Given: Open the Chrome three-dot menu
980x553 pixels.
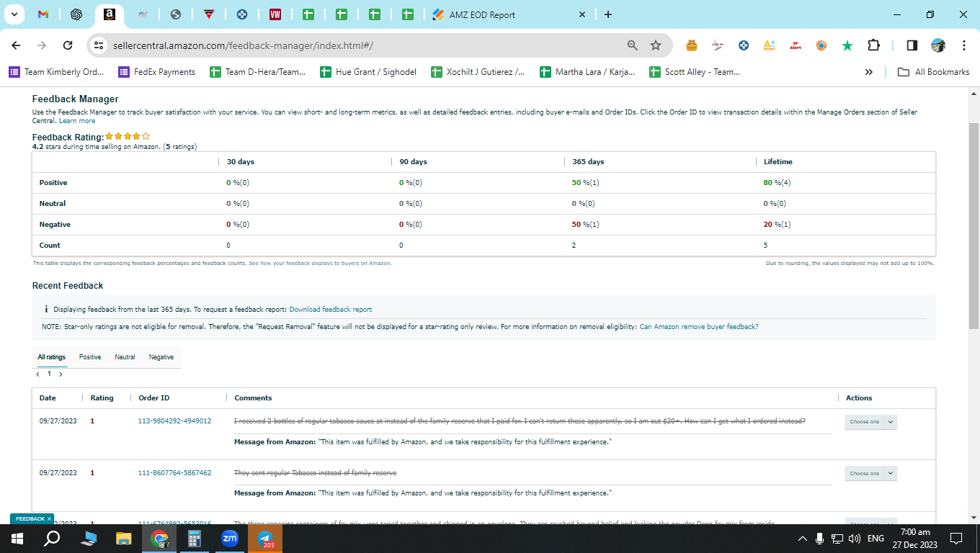Looking at the screenshot, I should [964, 45].
